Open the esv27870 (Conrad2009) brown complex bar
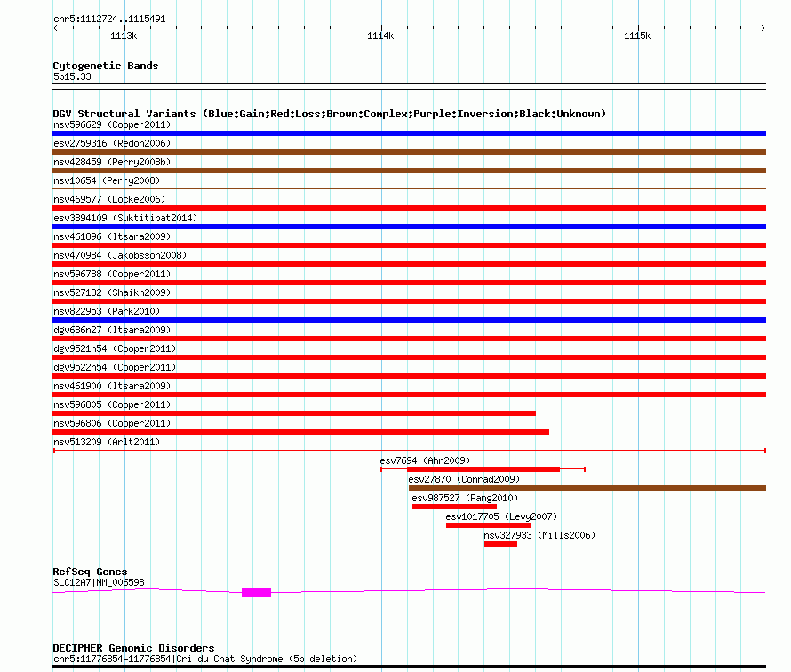 [x=587, y=488]
